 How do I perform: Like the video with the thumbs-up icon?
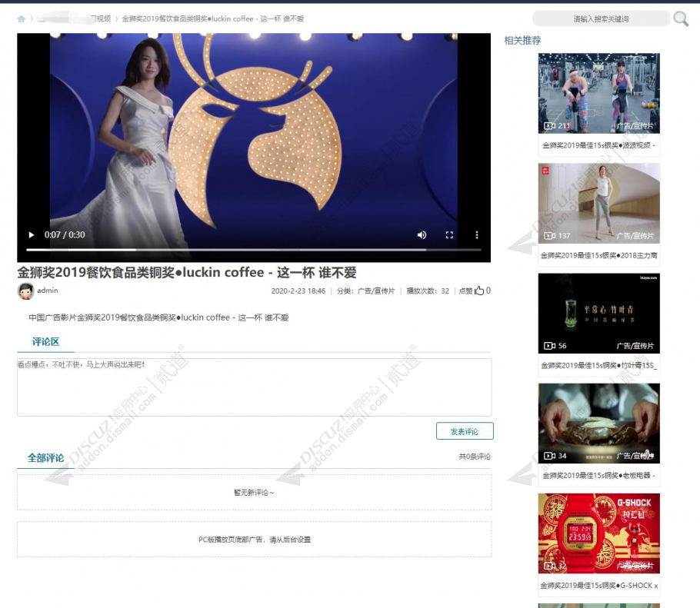pos(479,291)
